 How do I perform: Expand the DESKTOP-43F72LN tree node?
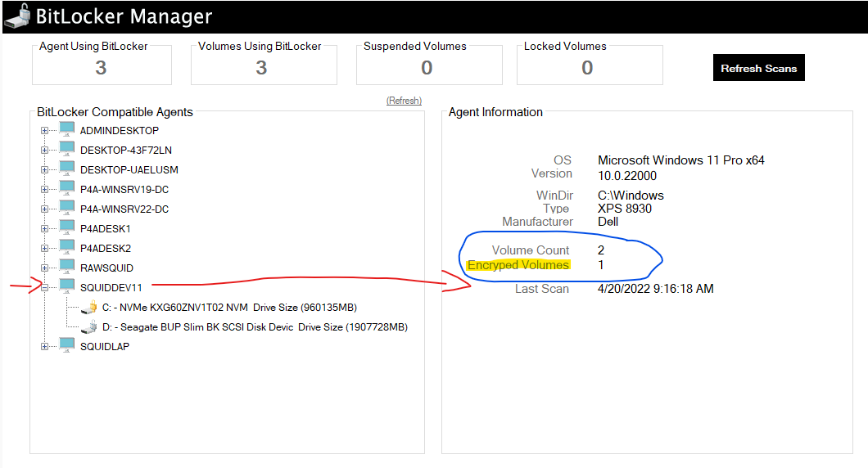(x=44, y=151)
